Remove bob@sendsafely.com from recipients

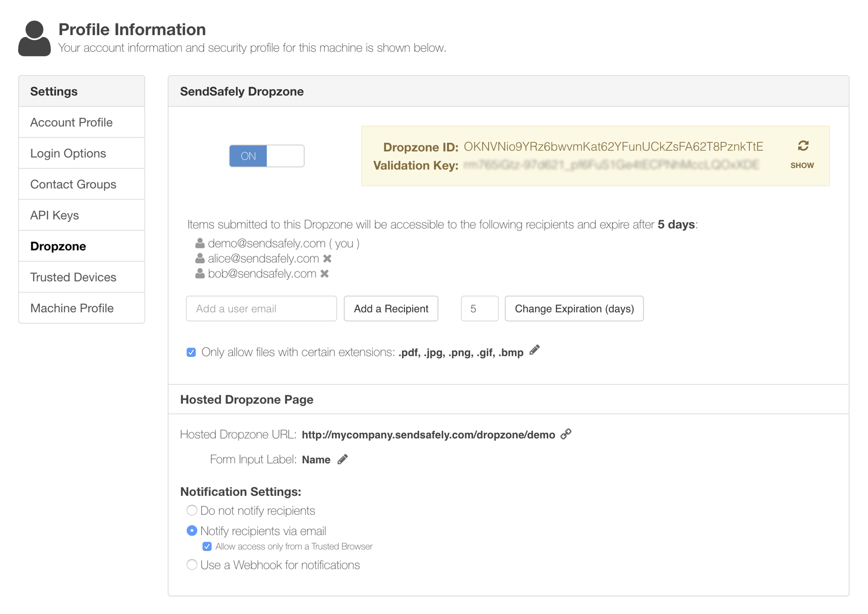tap(325, 274)
